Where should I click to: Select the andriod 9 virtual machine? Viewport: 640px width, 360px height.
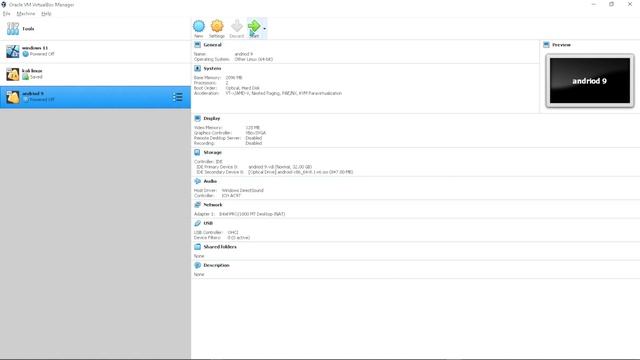click(95, 97)
